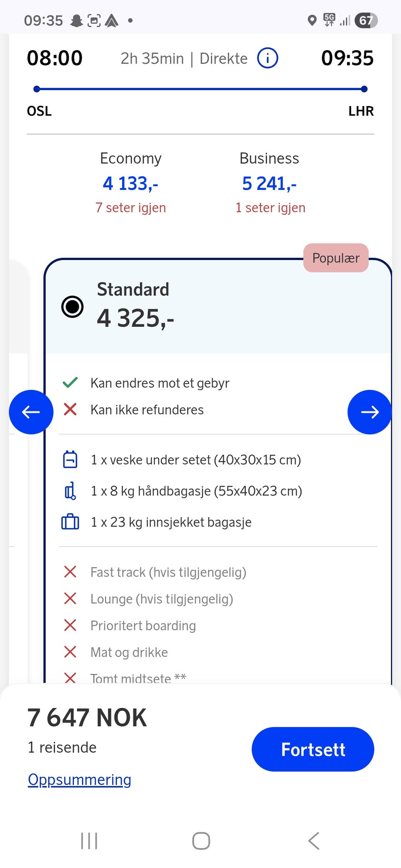Open Android recent apps button

[89, 841]
